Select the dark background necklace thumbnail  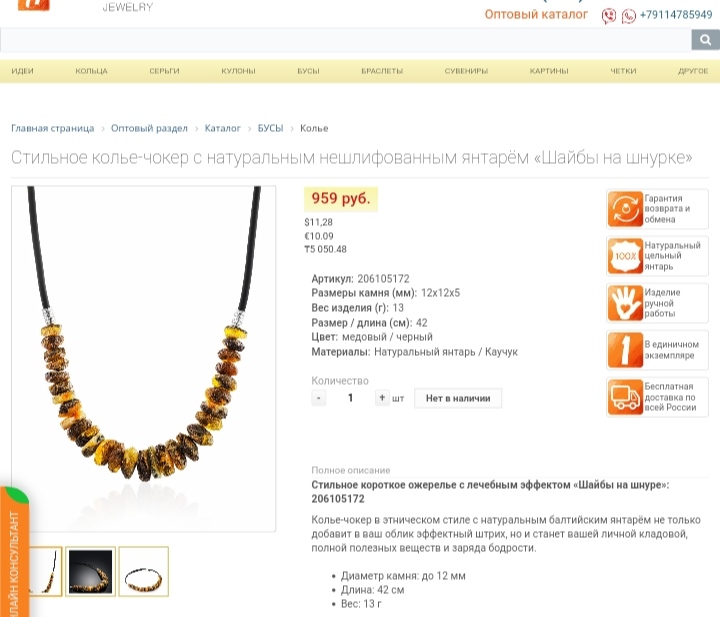[x=90, y=572]
